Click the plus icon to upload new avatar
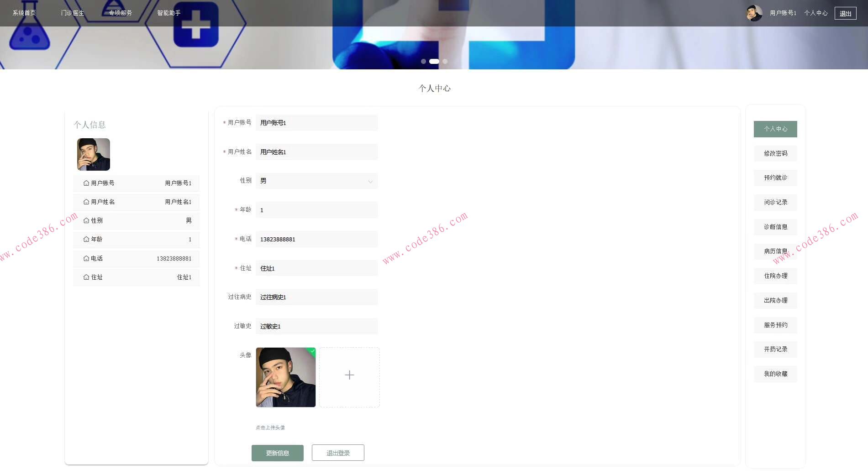 click(x=349, y=375)
